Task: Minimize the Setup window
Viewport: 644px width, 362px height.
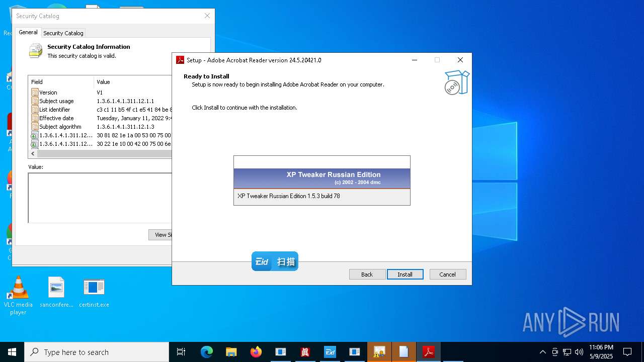Action: point(415,60)
